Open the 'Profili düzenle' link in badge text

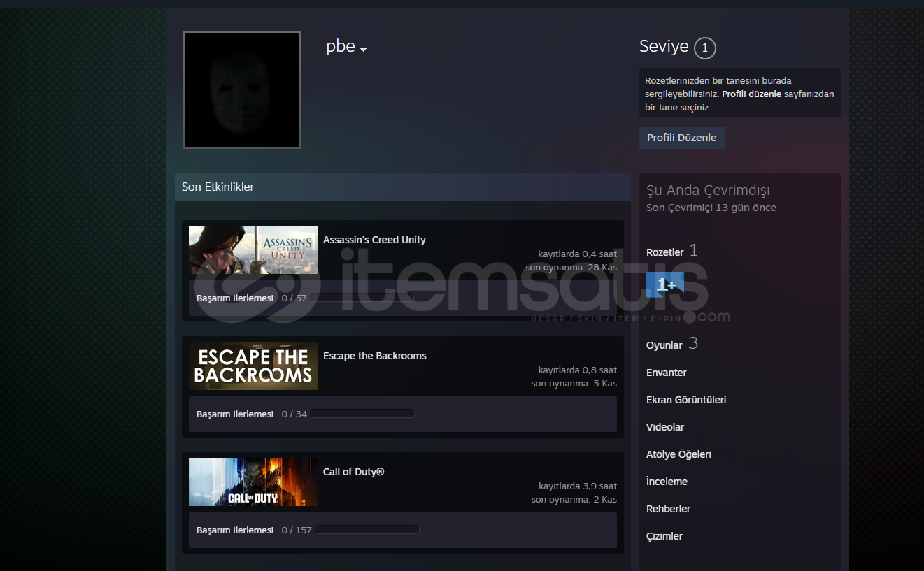coord(751,94)
